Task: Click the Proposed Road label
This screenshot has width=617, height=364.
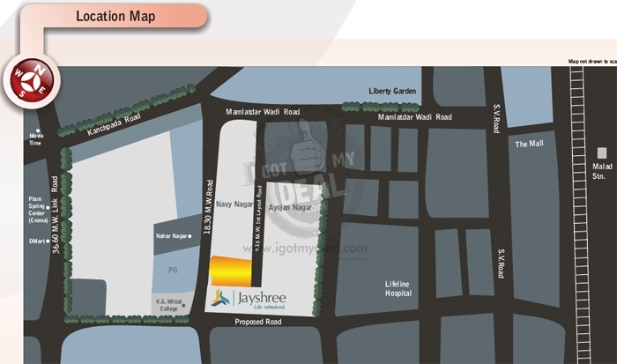Action: [x=257, y=323]
